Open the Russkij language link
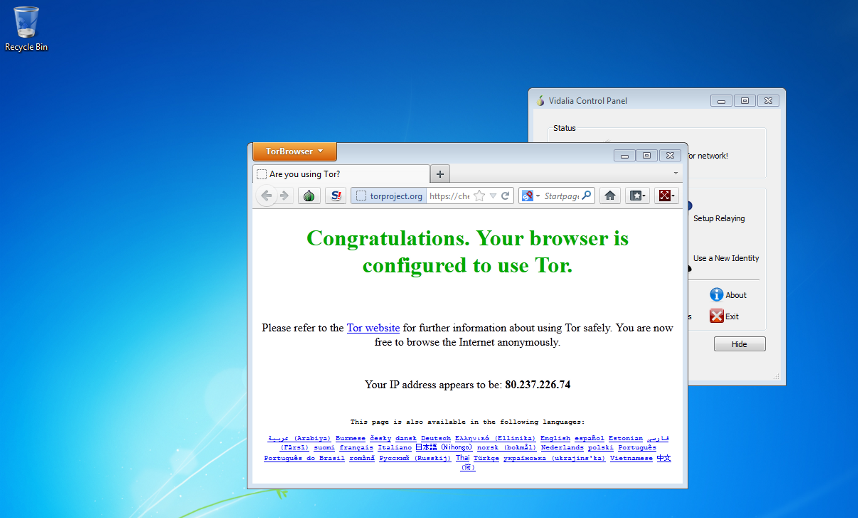This screenshot has height=518, width=858. (415, 458)
